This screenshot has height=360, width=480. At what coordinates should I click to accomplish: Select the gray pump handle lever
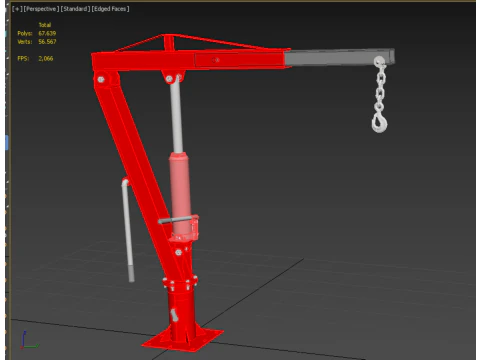tap(127, 230)
